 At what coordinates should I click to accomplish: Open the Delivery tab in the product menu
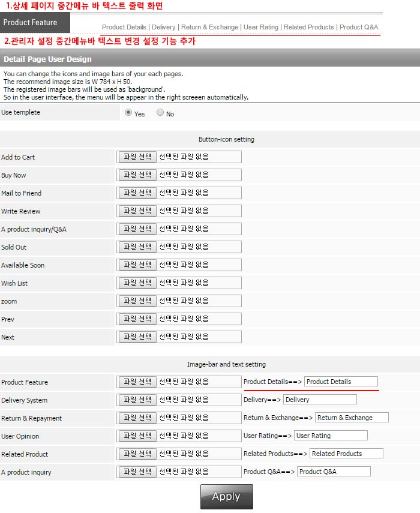click(x=163, y=27)
